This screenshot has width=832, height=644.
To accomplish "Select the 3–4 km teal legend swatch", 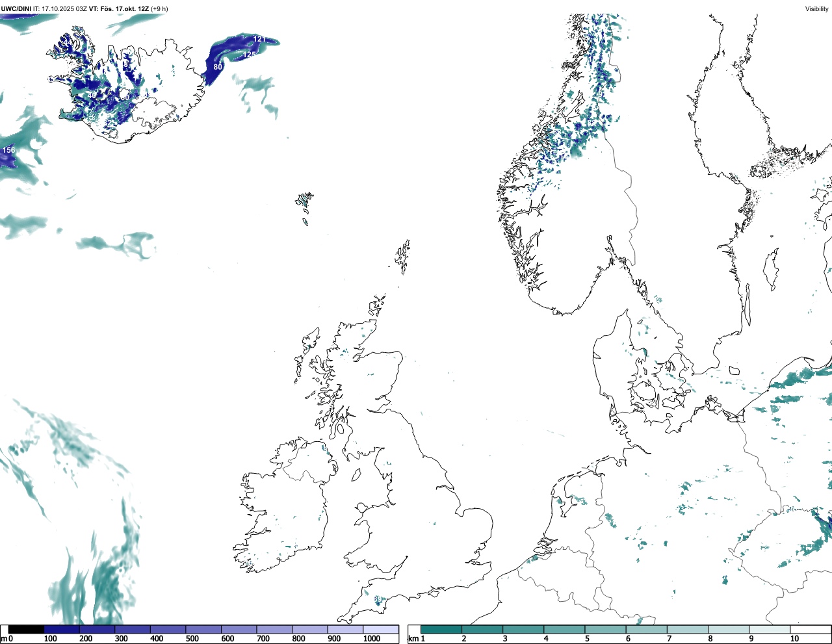I will coord(523,630).
